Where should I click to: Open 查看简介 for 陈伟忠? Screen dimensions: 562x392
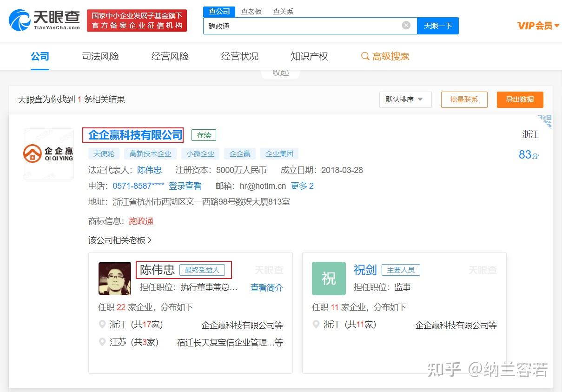(x=266, y=287)
